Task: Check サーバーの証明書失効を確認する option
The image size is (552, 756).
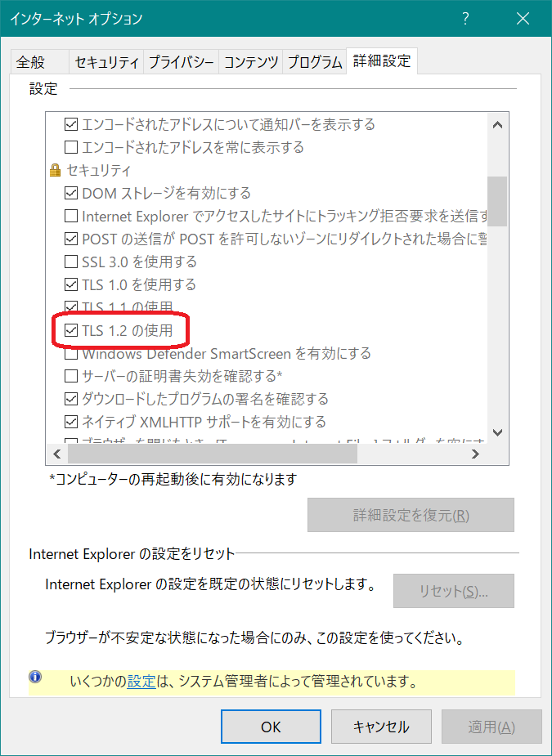Action: pyautogui.click(x=71, y=375)
